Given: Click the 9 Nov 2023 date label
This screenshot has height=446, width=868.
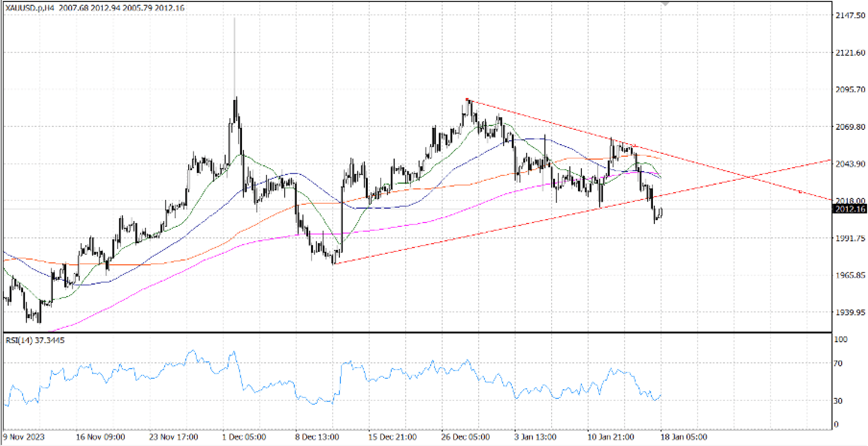Looking at the screenshot, I should pyautogui.click(x=24, y=437).
